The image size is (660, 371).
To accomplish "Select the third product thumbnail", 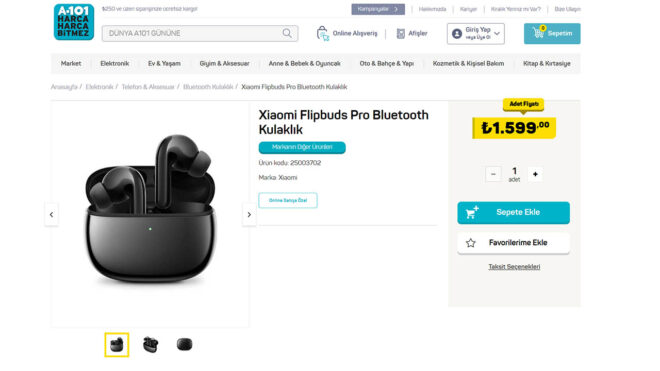I will pyautogui.click(x=184, y=344).
